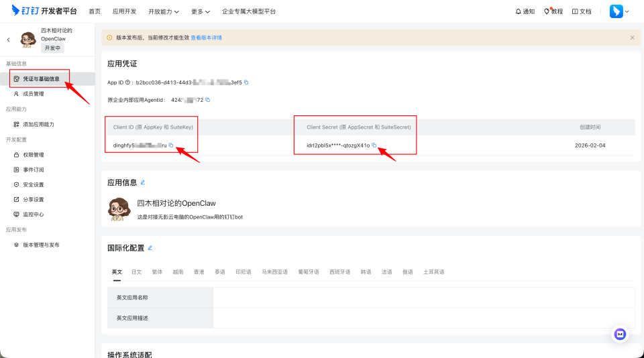Go back using the left arrow
The height and width of the screenshot is (358, 644).
tap(8, 40)
